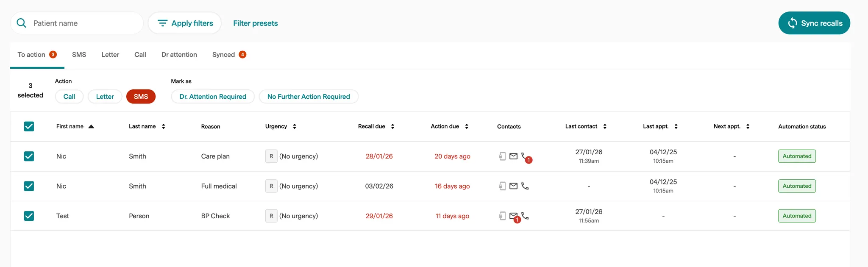
Task: Deselect the Care plan recall row checkbox
Action: [29, 156]
